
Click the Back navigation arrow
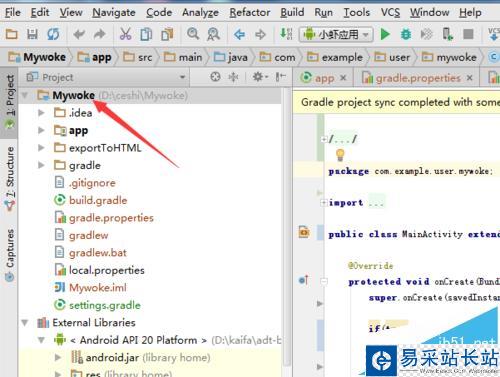tap(239, 34)
